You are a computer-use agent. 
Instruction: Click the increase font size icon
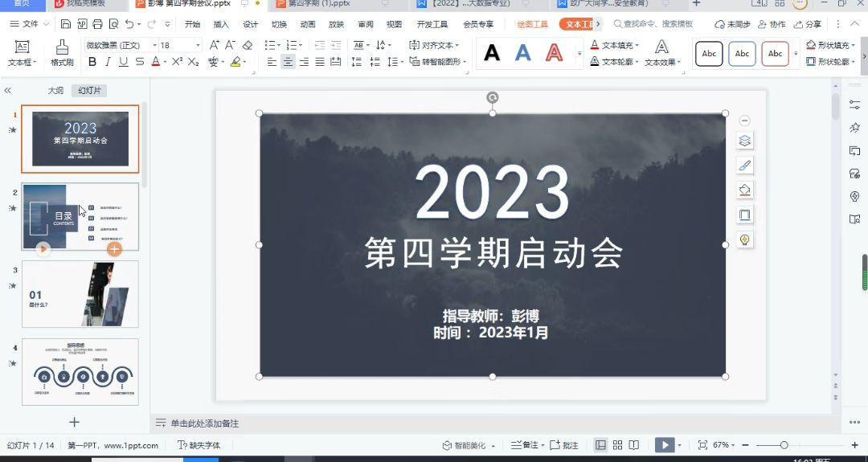pos(214,45)
